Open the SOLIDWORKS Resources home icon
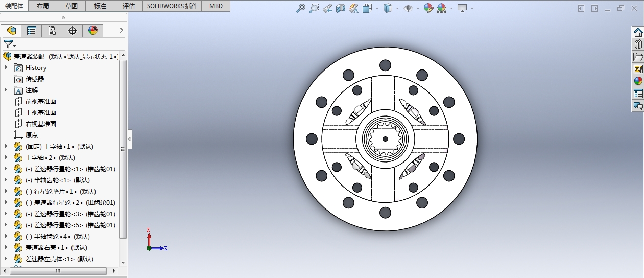 coord(638,33)
